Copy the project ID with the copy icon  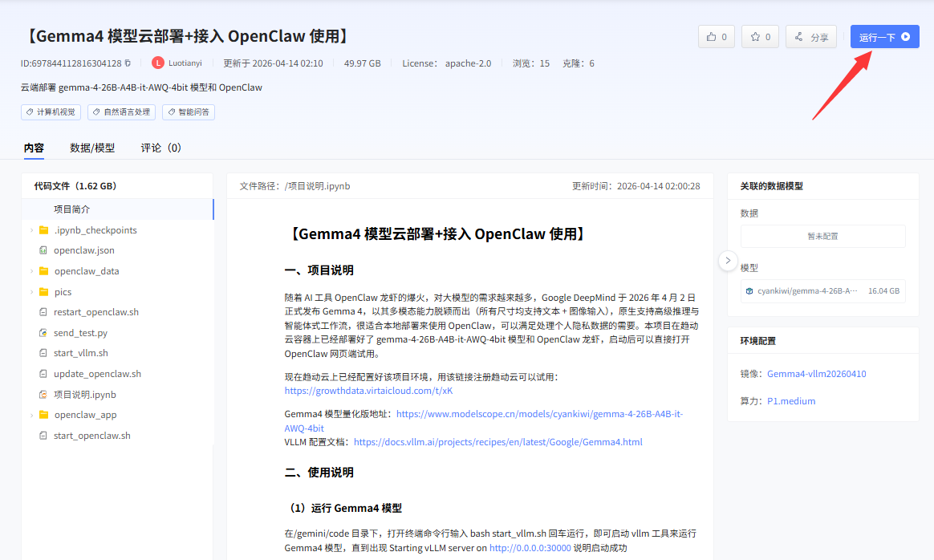click(128, 63)
